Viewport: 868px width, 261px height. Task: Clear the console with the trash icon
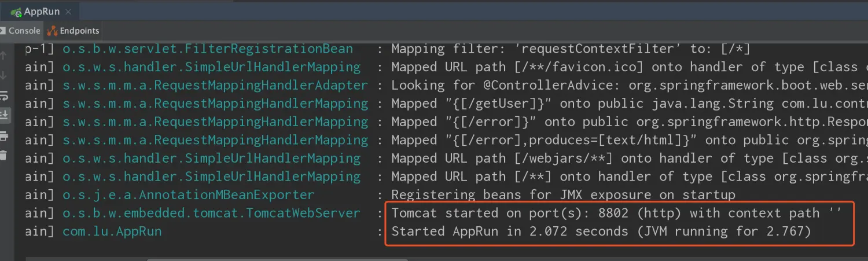coord(3,155)
